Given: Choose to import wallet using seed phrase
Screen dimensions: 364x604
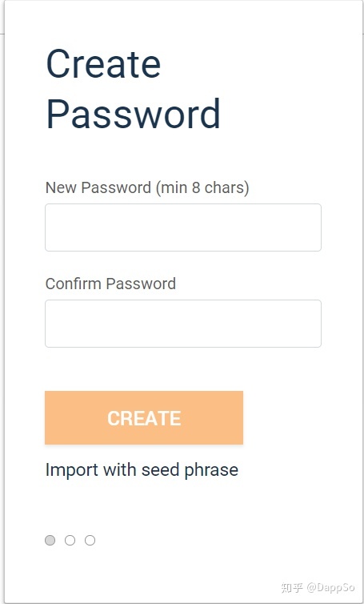Looking at the screenshot, I should pyautogui.click(x=142, y=470).
